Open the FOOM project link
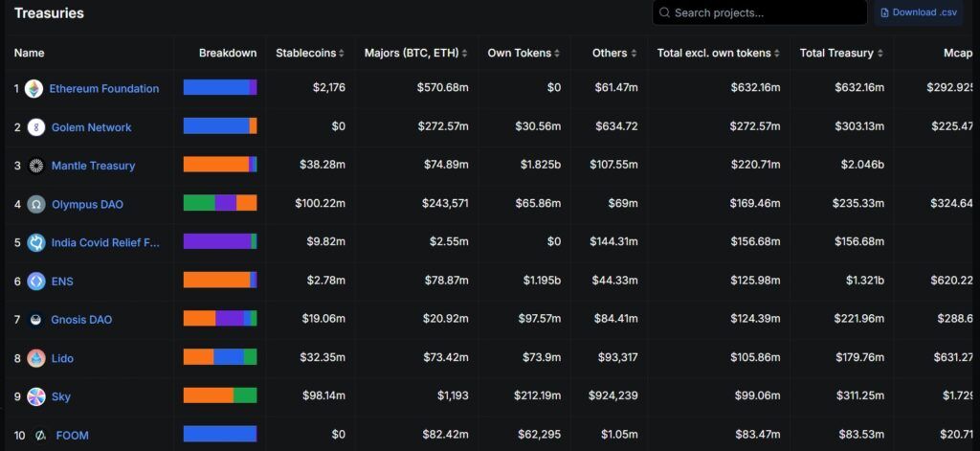The image size is (980, 451). [x=73, y=436]
